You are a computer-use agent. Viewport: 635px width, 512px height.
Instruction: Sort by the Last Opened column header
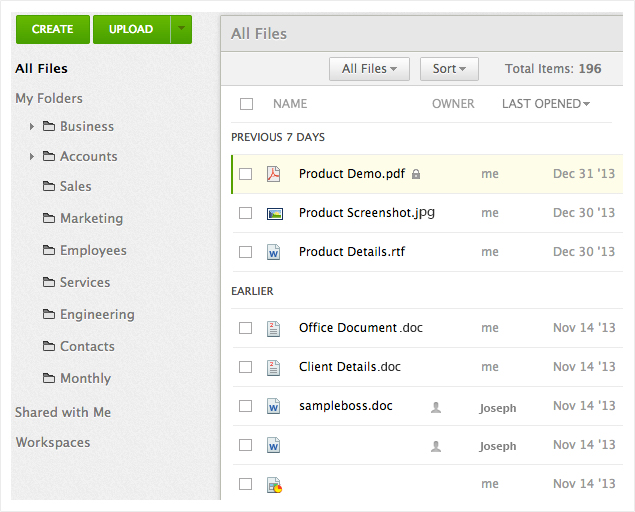545,104
